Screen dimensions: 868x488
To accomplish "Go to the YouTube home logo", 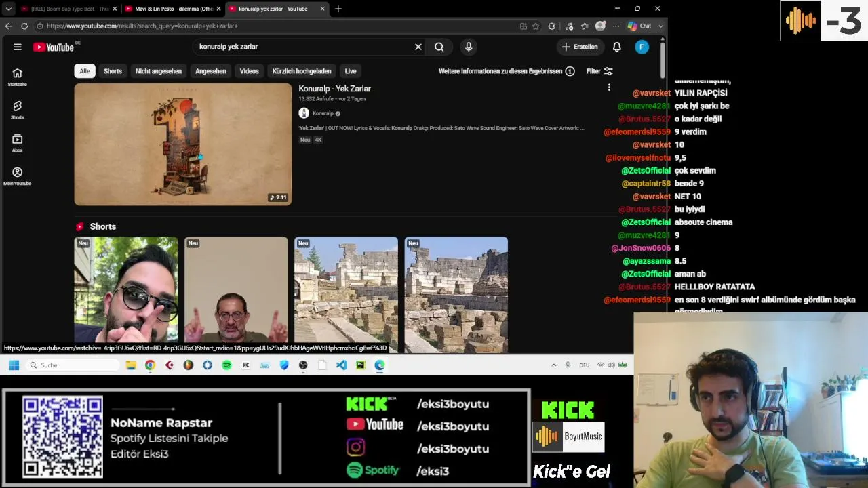I will (53, 47).
